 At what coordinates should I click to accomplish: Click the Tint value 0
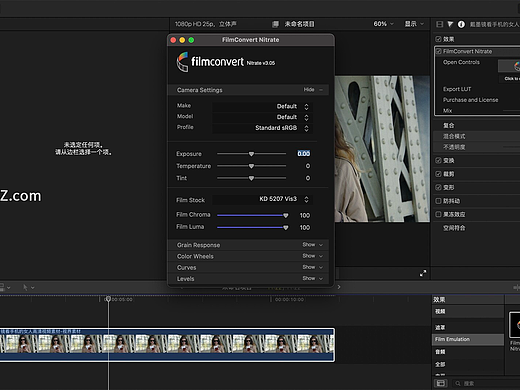(x=308, y=178)
